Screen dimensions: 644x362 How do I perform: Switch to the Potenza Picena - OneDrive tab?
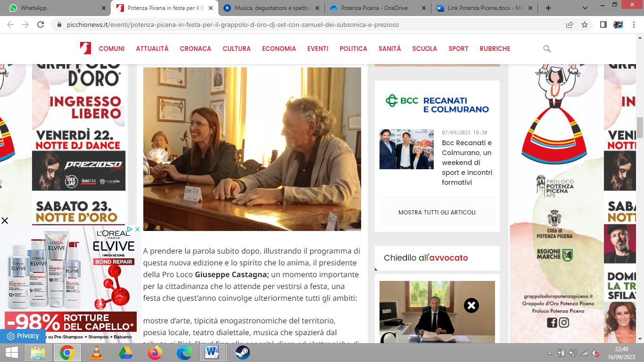pyautogui.click(x=378, y=8)
